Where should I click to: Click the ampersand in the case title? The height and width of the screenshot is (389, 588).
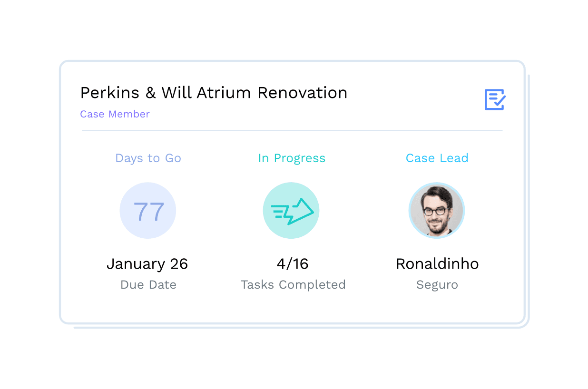150,93
